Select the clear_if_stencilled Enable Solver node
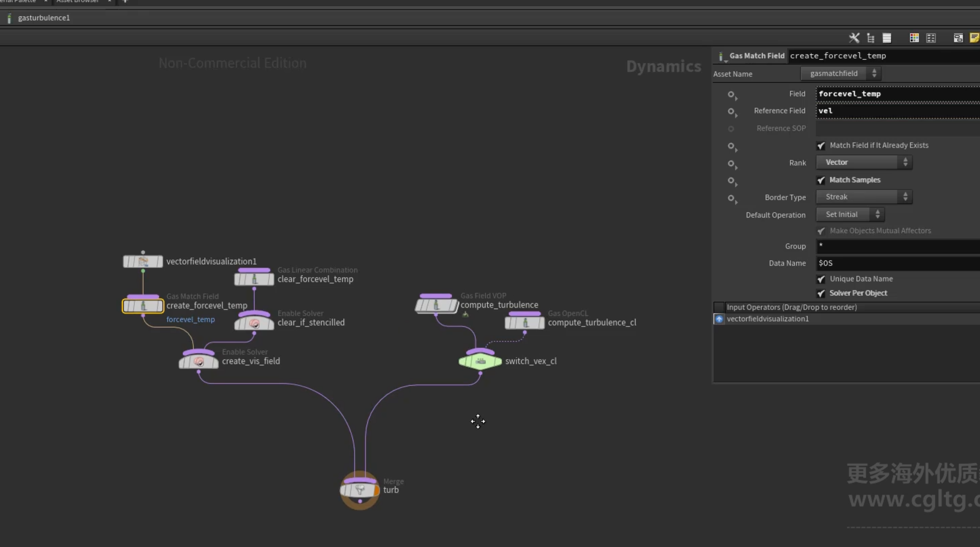 tap(254, 322)
